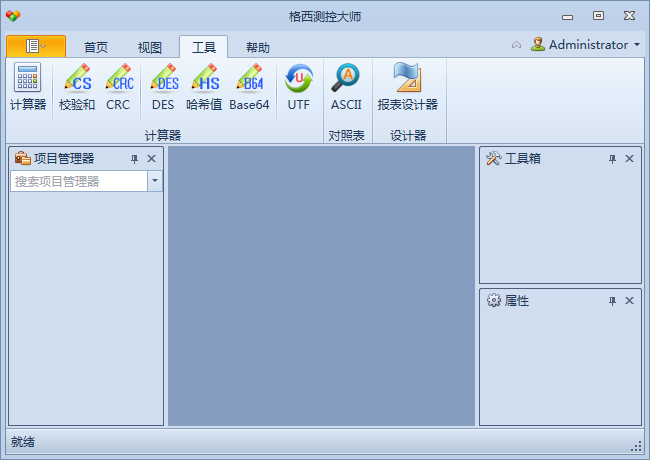This screenshot has height=460, width=650.
Task: Open the Administrator user dropdown
Action: click(x=585, y=44)
